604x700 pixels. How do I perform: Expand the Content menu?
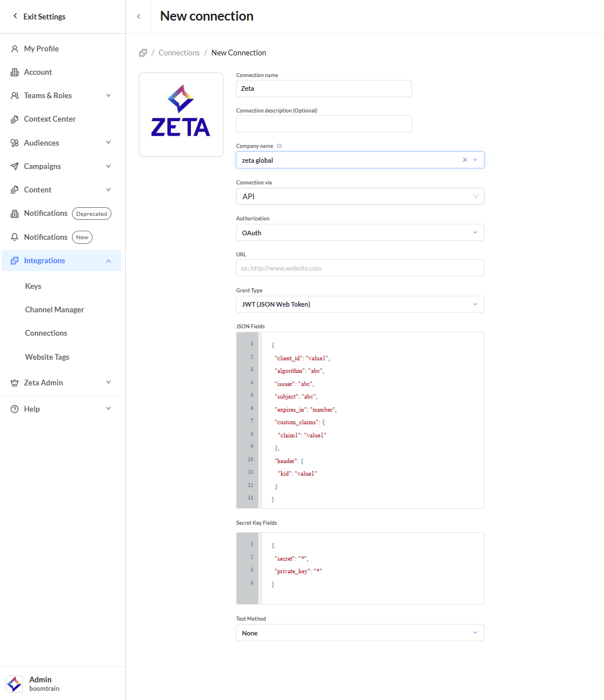(109, 190)
